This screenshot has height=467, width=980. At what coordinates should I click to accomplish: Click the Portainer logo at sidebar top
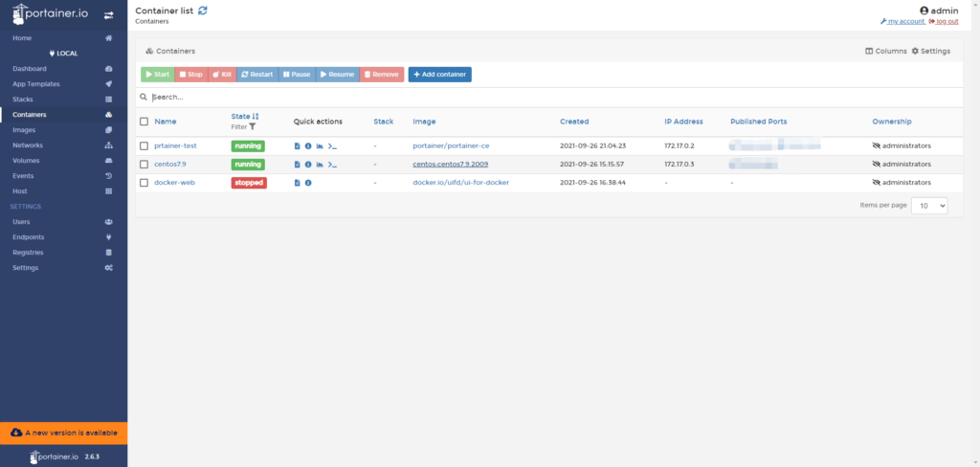pyautogui.click(x=50, y=13)
